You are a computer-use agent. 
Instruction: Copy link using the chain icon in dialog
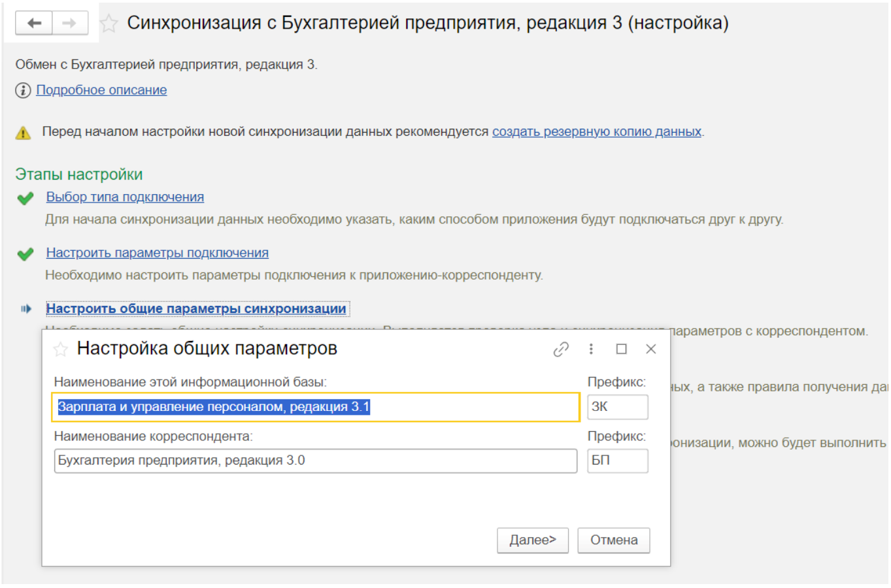[560, 350]
